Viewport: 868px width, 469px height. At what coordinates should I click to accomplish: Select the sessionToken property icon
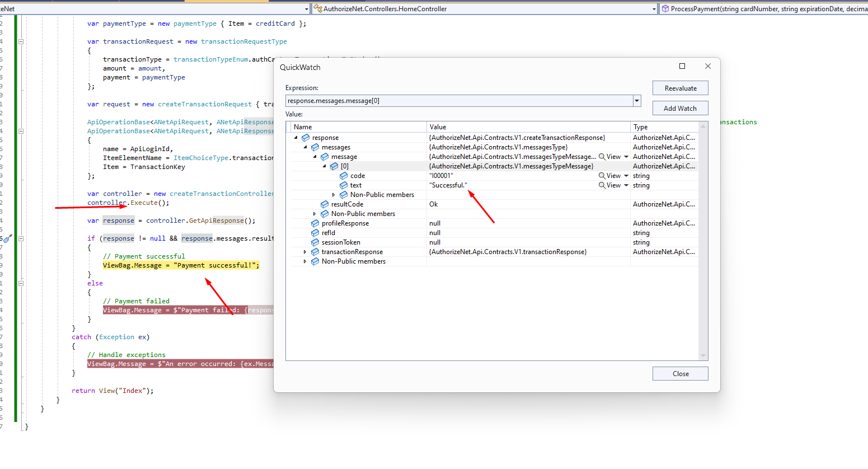click(x=315, y=242)
